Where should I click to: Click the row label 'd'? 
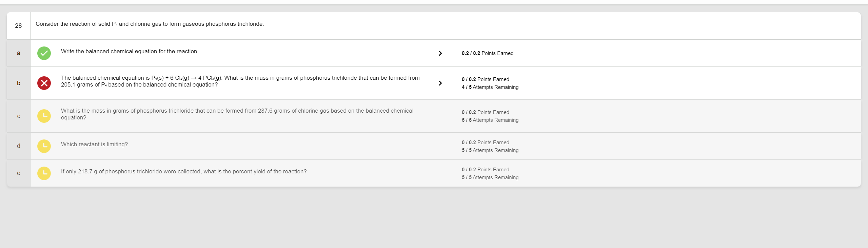coord(19,146)
